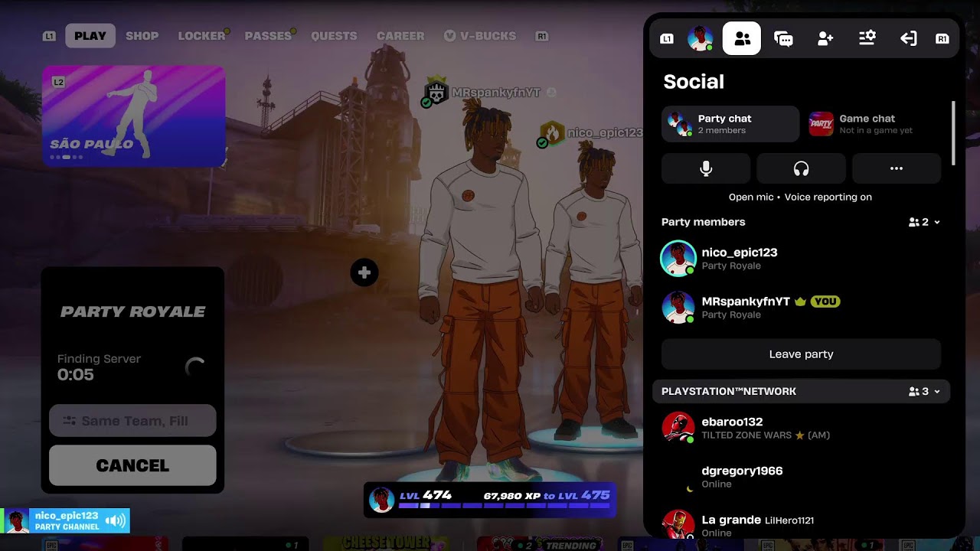The image size is (980, 551).
Task: Click the exit/sign-out arrow icon
Action: [908, 38]
